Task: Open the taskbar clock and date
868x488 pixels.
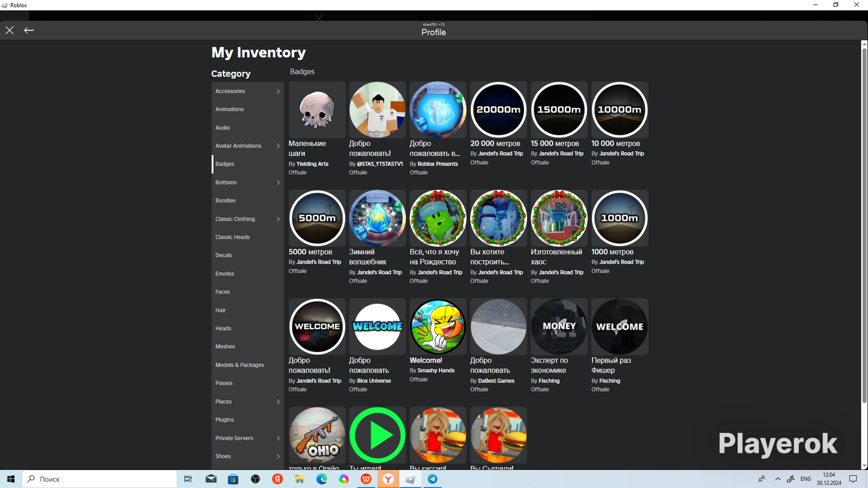Action: click(829, 479)
